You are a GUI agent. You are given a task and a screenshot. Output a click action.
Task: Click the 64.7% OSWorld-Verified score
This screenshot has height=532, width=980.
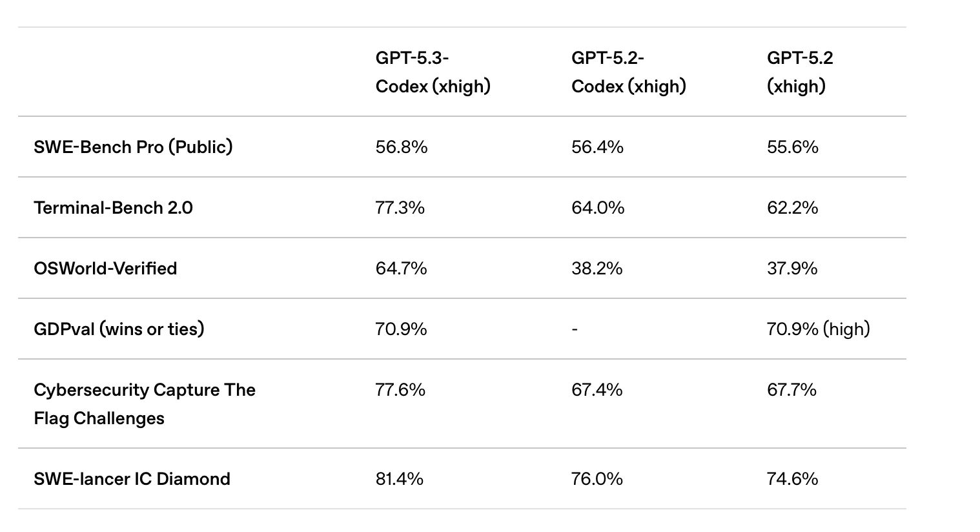401,269
